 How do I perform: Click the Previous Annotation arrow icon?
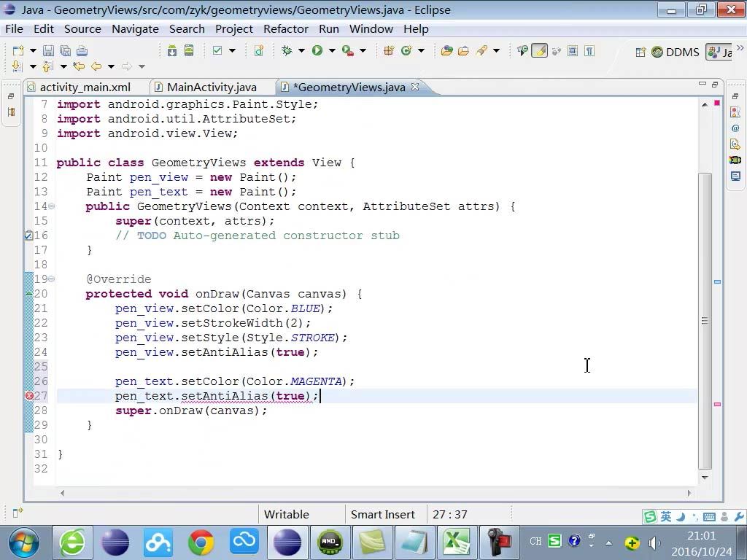(47, 66)
